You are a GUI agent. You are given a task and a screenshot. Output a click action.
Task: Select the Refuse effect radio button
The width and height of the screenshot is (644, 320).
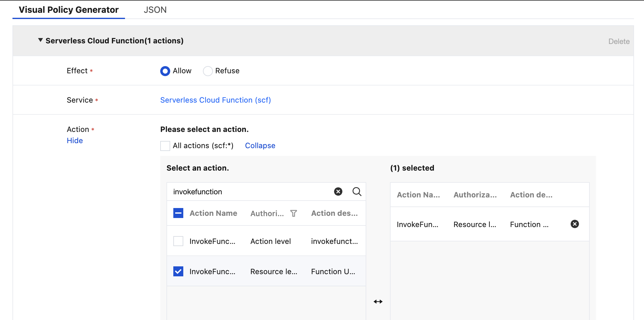coord(208,71)
